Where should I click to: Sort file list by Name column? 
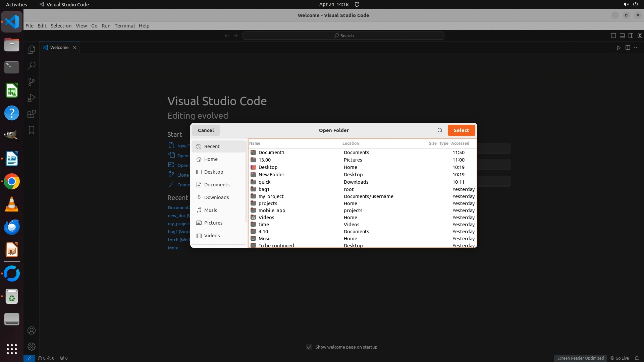pos(255,143)
